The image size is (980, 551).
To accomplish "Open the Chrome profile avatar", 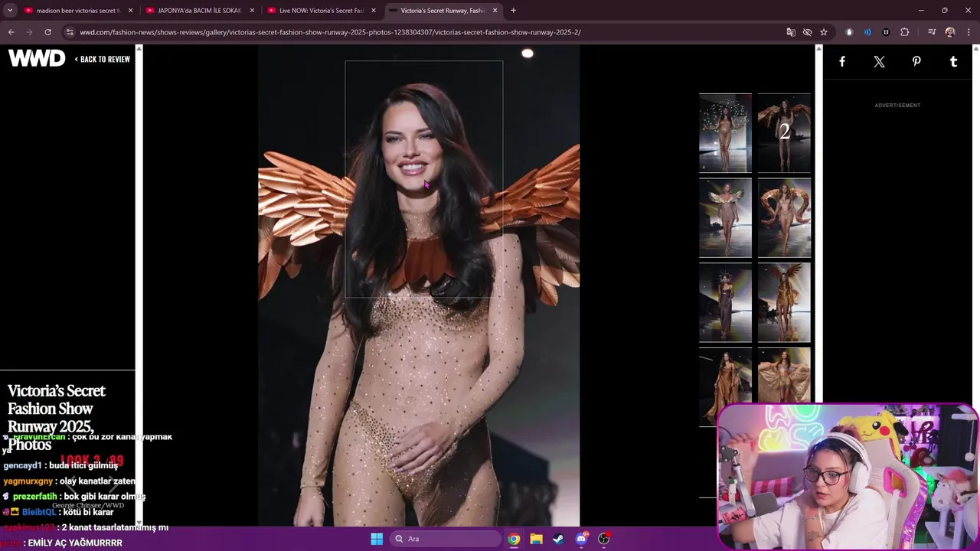I will coord(950,32).
